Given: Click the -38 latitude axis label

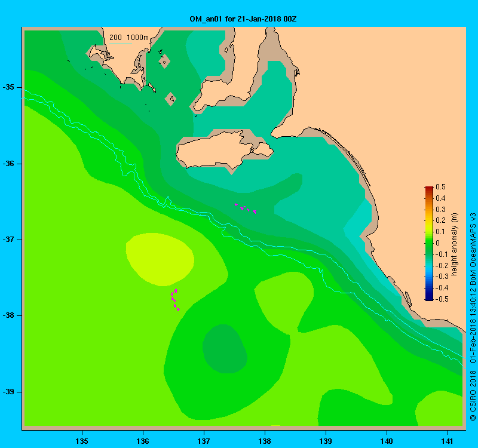Looking at the screenshot, I should (8, 315).
